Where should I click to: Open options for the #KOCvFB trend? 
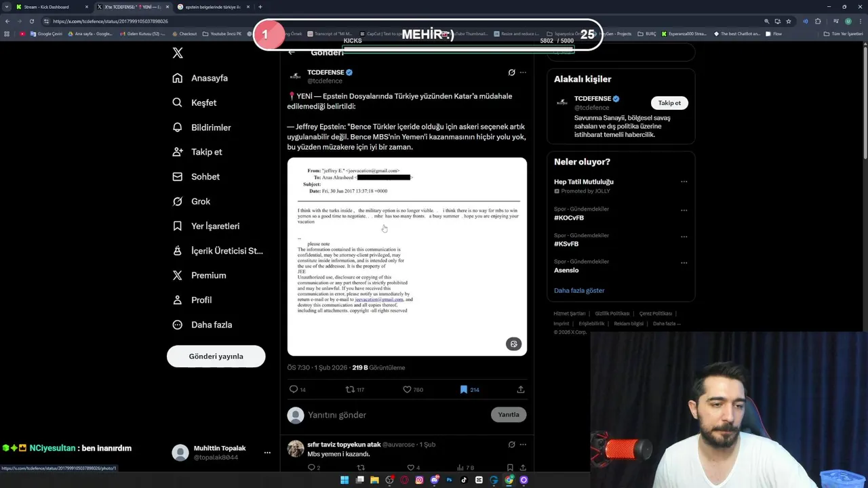tap(684, 210)
